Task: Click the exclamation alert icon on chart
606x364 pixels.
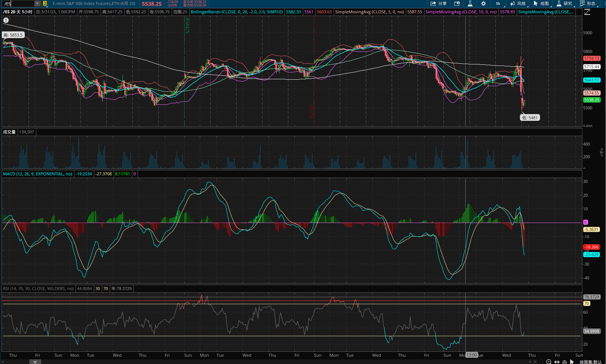Action: pos(6,20)
